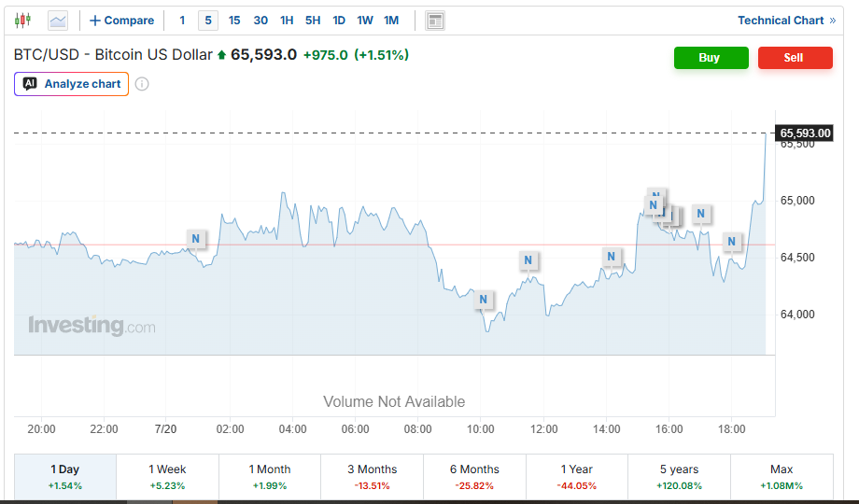This screenshot has width=859, height=504.
Task: Open the news marker near 14:00
Action: point(612,257)
